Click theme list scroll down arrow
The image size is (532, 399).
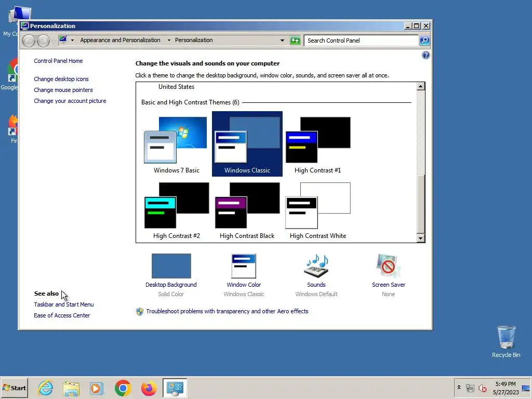(420, 238)
